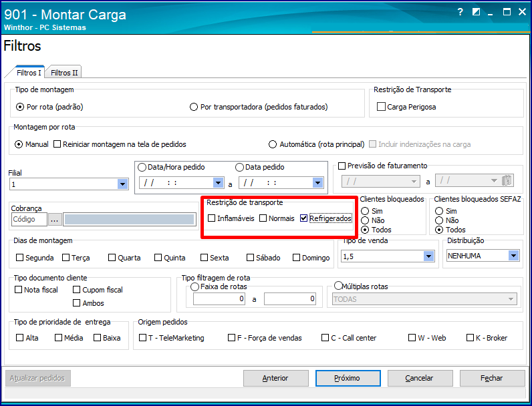Select the Filtros I tab
This screenshot has width=532, height=406.
[x=29, y=73]
